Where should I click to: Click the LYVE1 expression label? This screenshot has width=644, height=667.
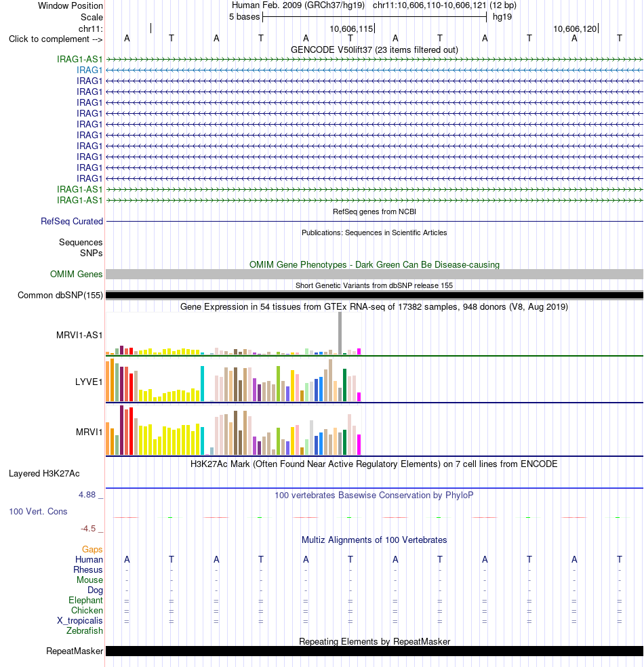89,382
